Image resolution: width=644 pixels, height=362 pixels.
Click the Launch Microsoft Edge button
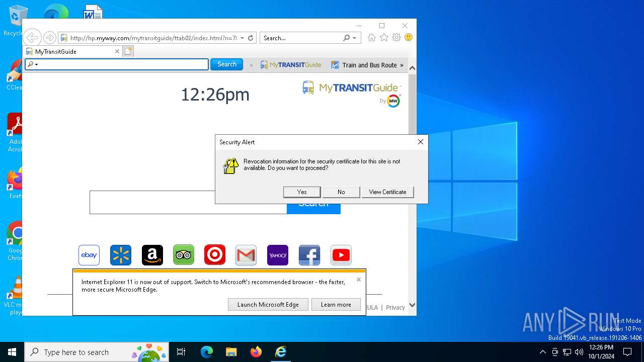[x=268, y=305]
